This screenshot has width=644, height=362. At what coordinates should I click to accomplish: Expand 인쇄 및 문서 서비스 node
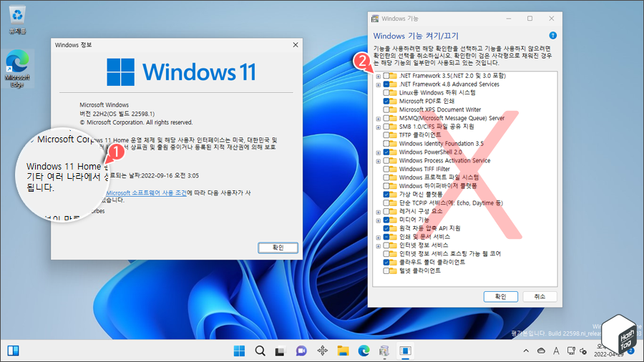coord(379,238)
